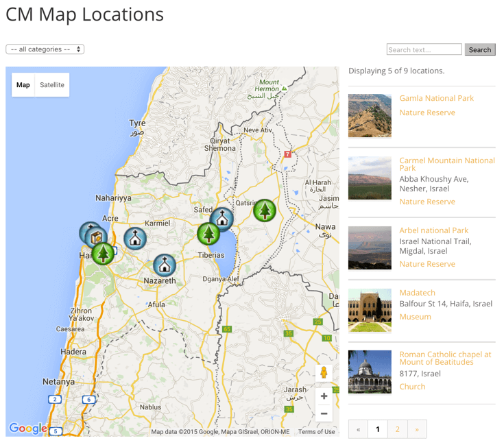Click Madatech building thumbnail
The width and height of the screenshot is (504, 445).
[x=370, y=310]
